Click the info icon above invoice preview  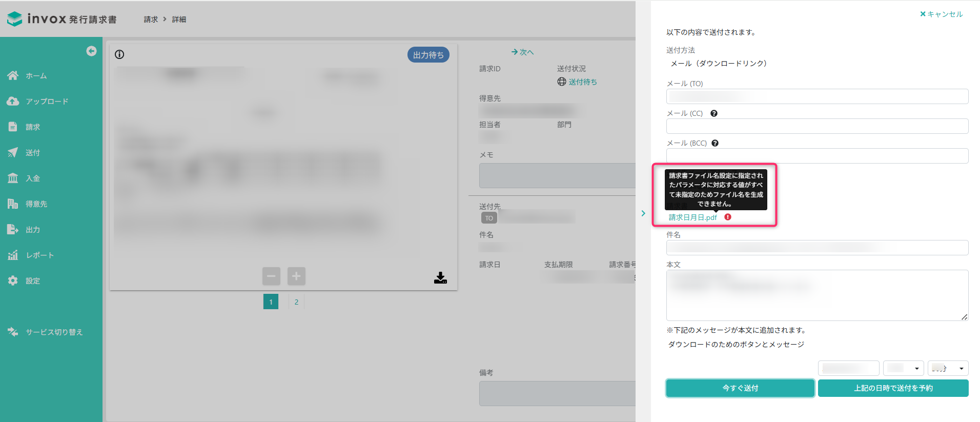119,54
